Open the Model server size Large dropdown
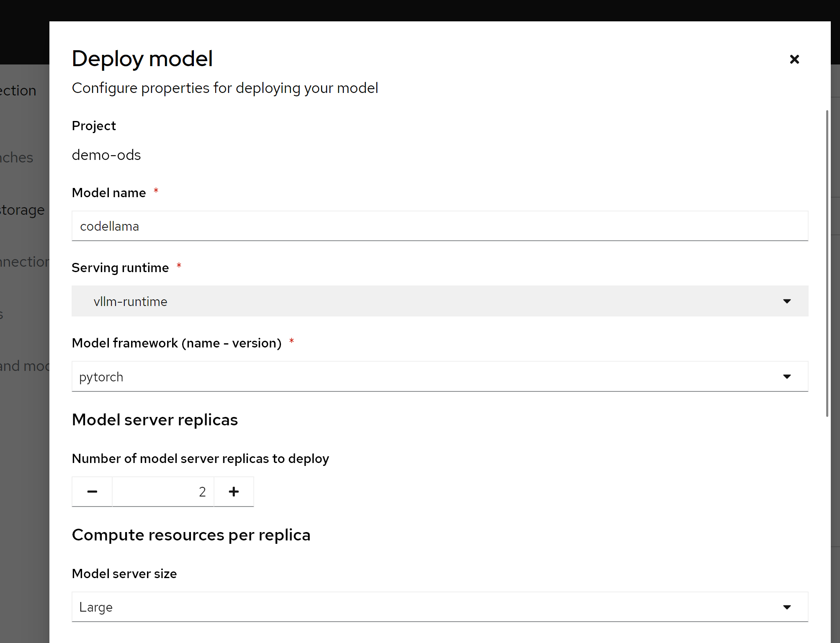The image size is (840, 643). [x=440, y=607]
